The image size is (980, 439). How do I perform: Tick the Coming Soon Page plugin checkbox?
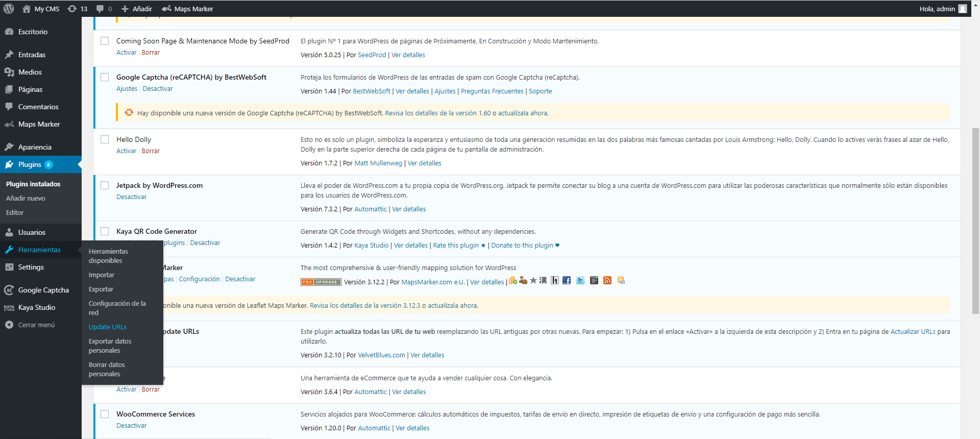tap(105, 41)
